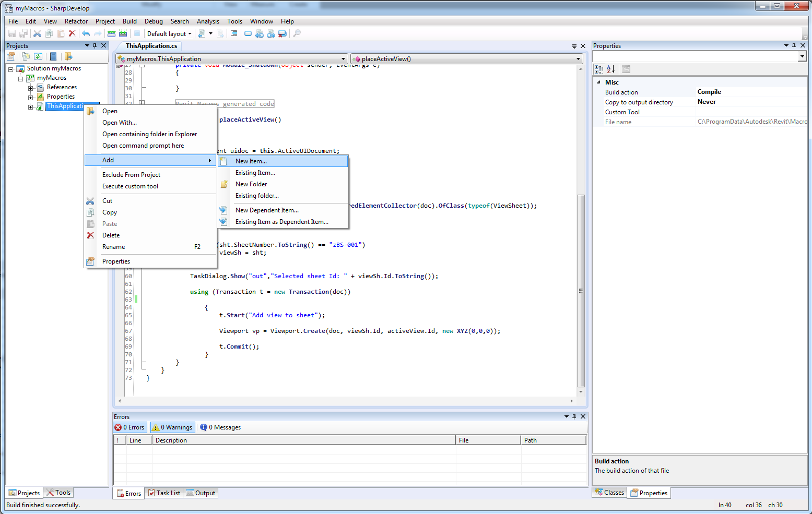Select the Paste icon in the toolbar
The image size is (812, 514).
[60, 33]
